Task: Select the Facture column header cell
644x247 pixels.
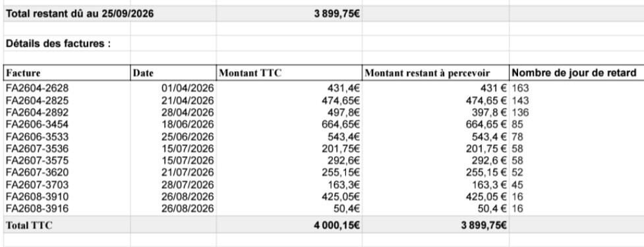Action: pyautogui.click(x=67, y=73)
